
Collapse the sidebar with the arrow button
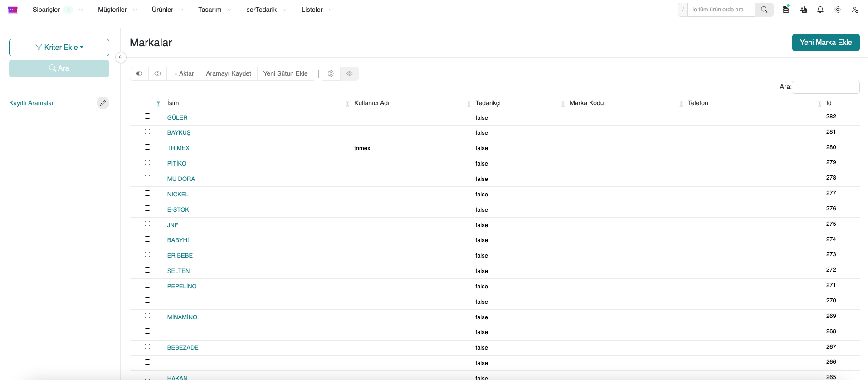pos(121,57)
